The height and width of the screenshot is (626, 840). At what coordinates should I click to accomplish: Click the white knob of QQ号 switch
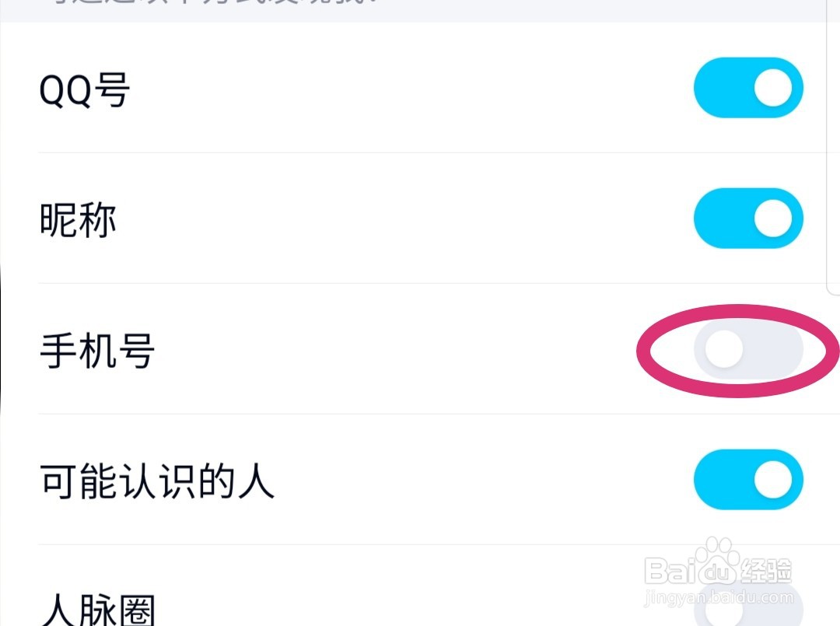pos(773,88)
